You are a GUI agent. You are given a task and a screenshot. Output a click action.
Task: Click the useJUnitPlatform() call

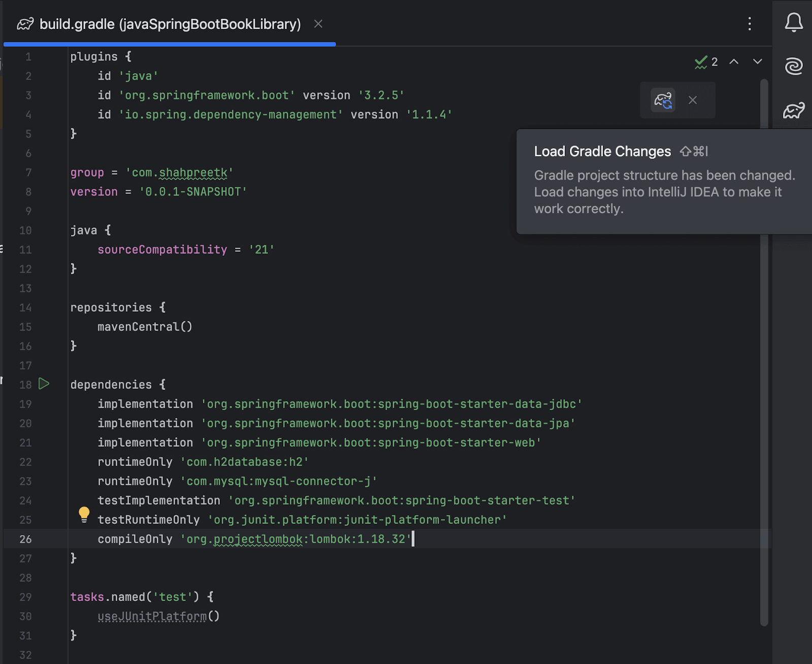click(x=159, y=616)
